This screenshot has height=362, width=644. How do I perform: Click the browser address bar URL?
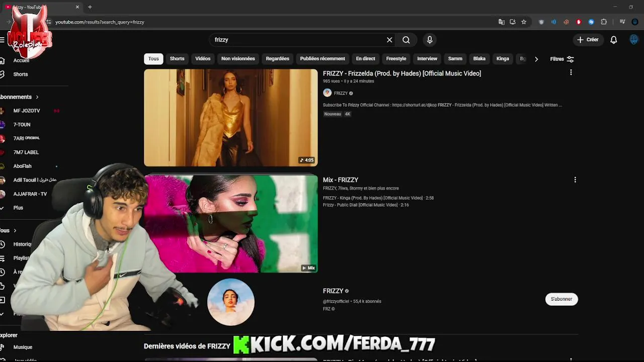pyautogui.click(x=100, y=22)
